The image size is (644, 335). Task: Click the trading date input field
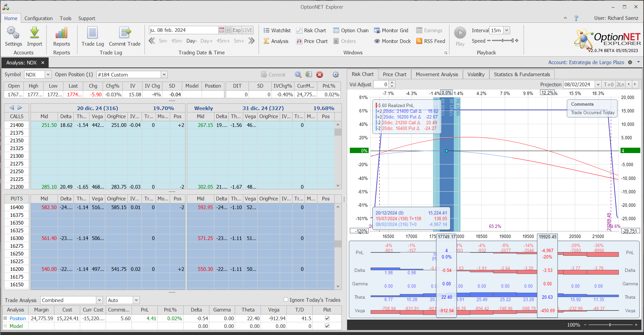[183, 30]
